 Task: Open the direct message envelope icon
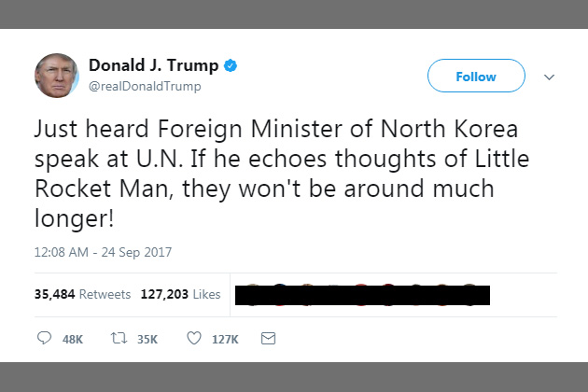click(x=268, y=339)
